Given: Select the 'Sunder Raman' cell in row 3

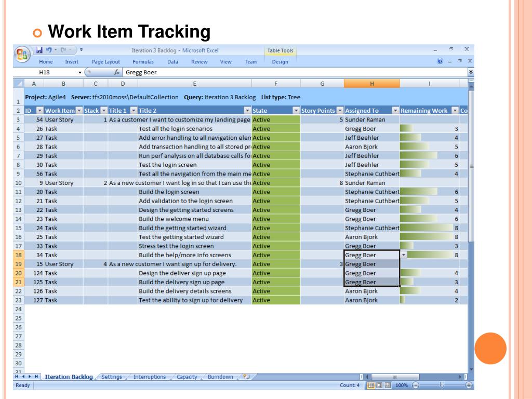Looking at the screenshot, I should point(372,120).
